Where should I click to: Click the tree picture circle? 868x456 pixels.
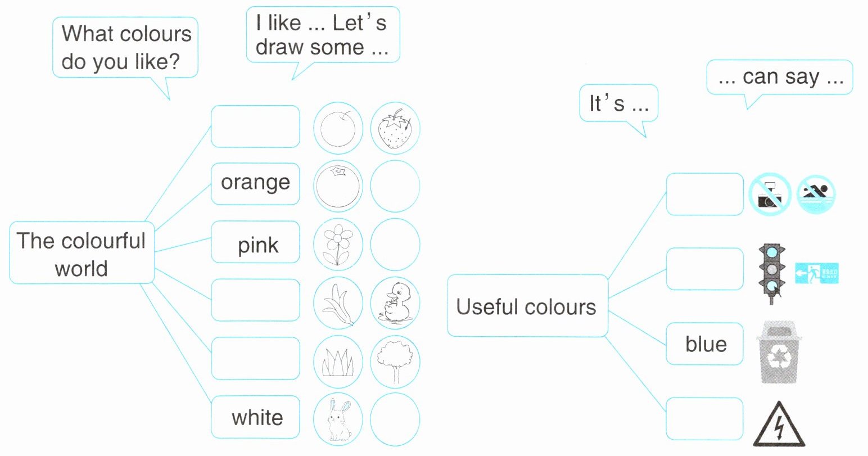(395, 361)
